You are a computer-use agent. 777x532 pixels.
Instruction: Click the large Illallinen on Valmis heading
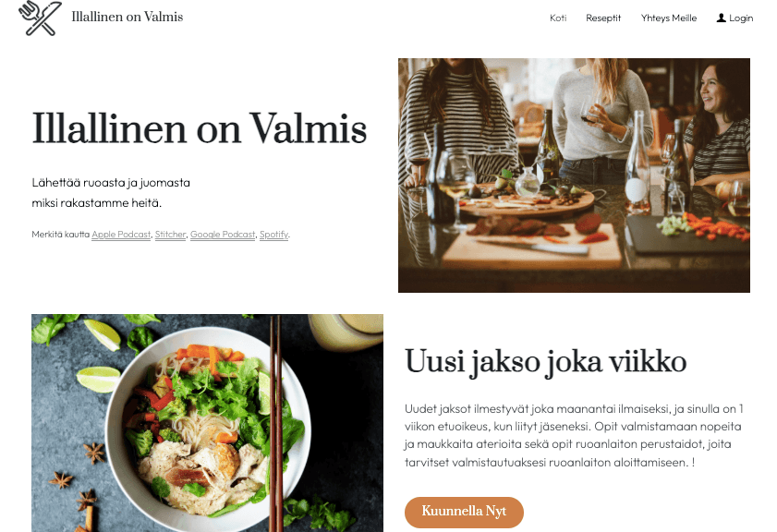pyautogui.click(x=200, y=129)
